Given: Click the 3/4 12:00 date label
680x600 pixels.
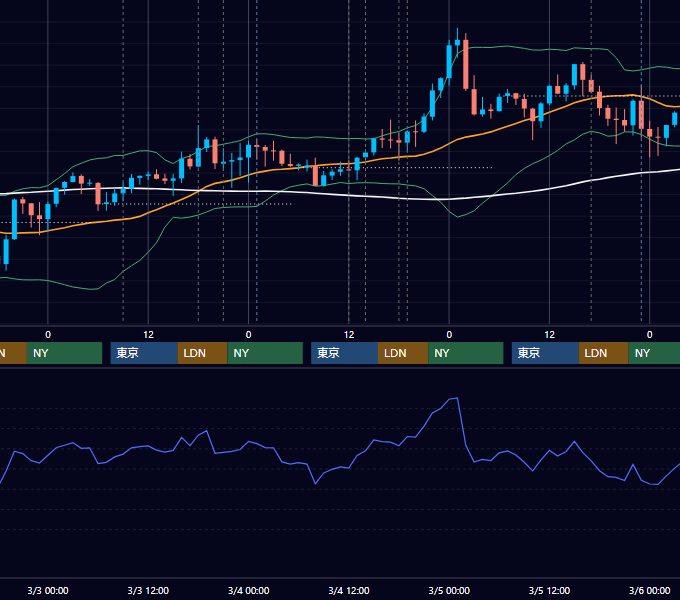Looking at the screenshot, I should tap(349, 590).
